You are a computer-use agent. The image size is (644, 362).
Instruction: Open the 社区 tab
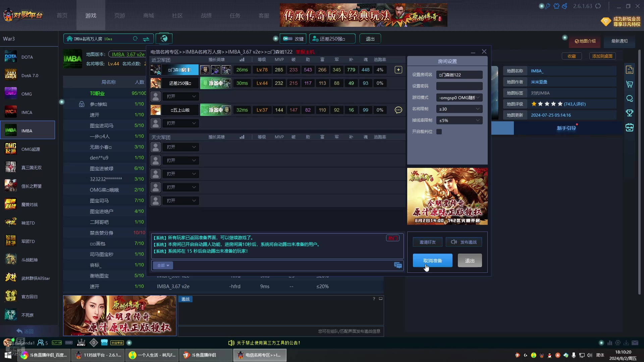point(177,15)
